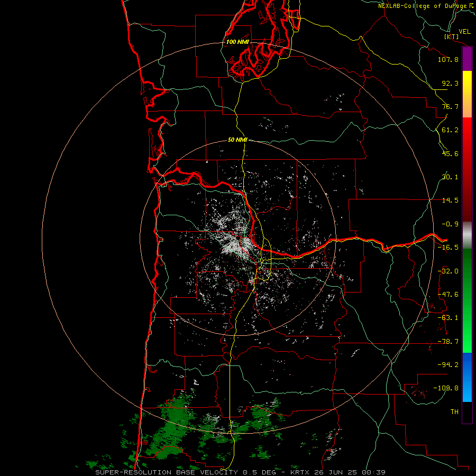Select the -78.7 scale value
476x476 pixels.
pos(448,342)
